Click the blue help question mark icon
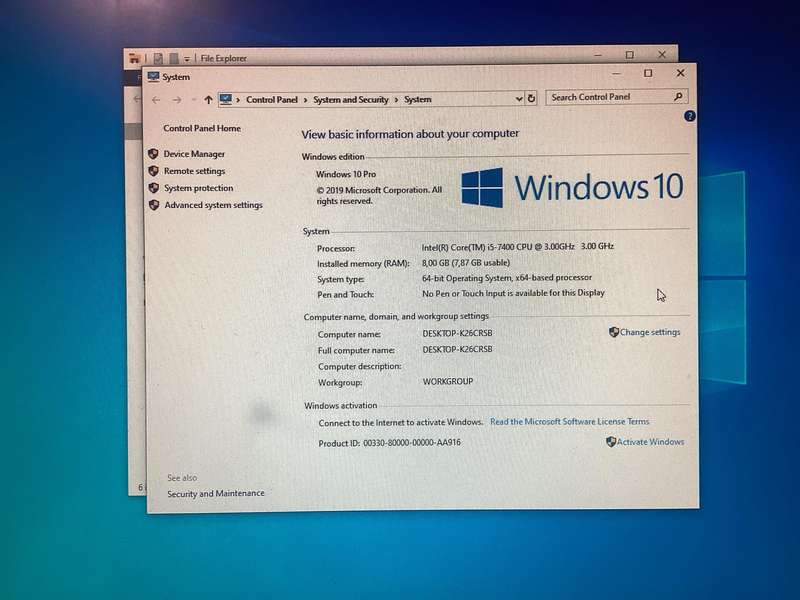The height and width of the screenshot is (600, 800). point(689,116)
